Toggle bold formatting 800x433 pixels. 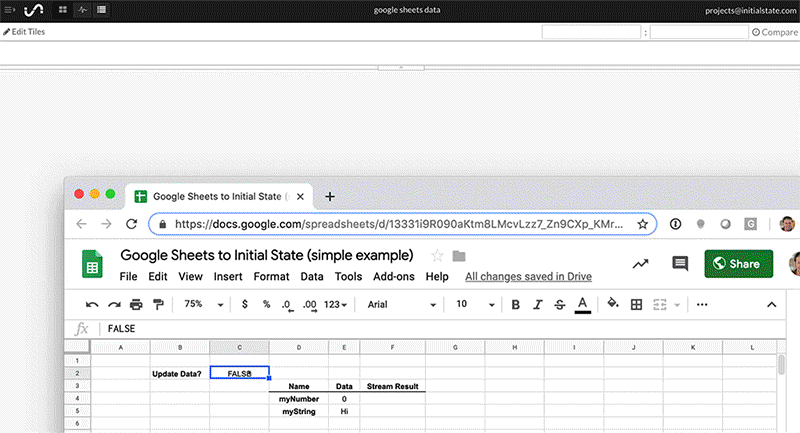click(x=515, y=304)
